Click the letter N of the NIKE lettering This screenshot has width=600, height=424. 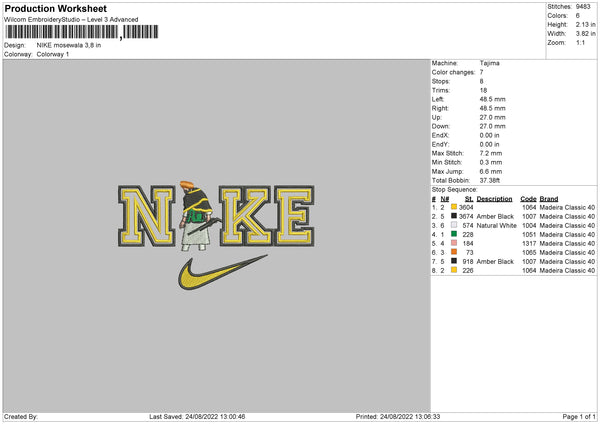147,216
